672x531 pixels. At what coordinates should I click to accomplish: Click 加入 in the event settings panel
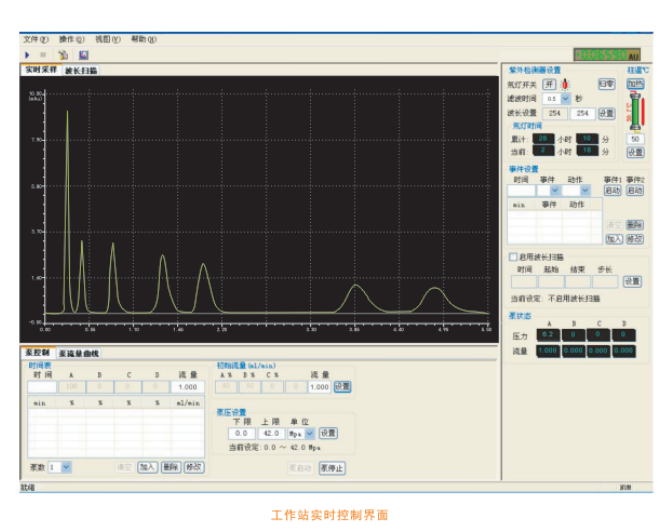click(x=614, y=239)
